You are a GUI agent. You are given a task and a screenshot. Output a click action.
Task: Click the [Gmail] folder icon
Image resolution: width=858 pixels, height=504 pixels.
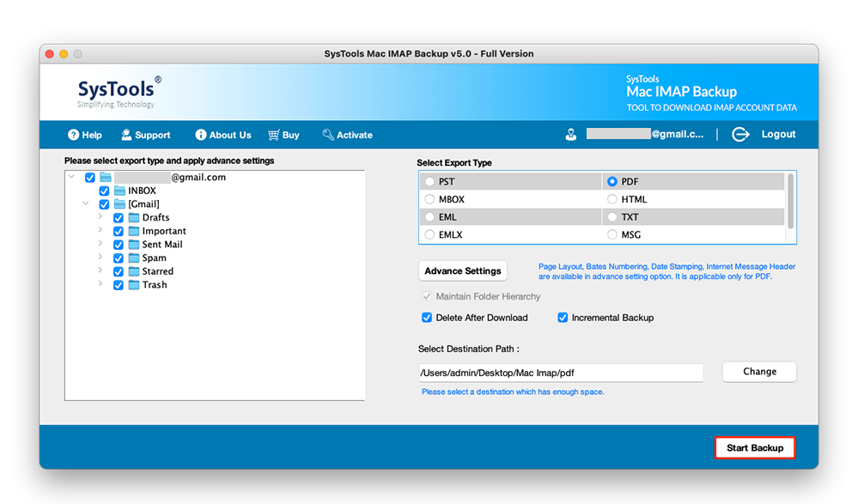[119, 204]
